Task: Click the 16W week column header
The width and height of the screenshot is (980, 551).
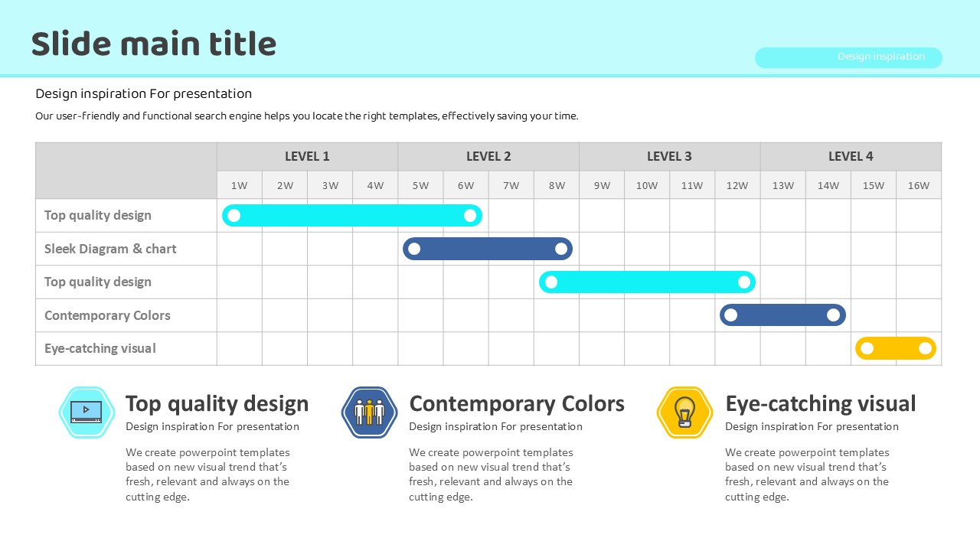Action: pos(919,185)
